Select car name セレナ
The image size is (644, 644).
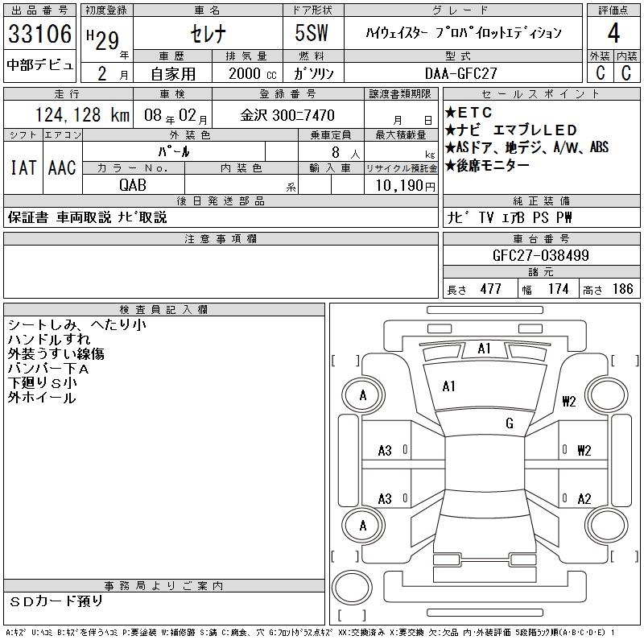coord(208,33)
